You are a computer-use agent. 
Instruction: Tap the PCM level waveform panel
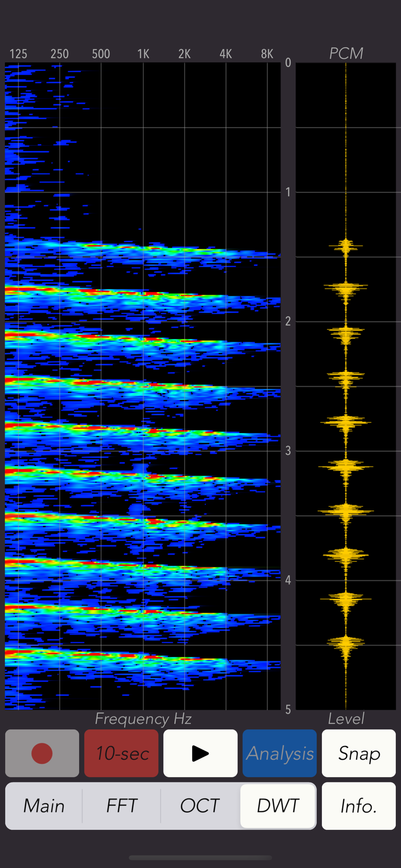(346, 386)
